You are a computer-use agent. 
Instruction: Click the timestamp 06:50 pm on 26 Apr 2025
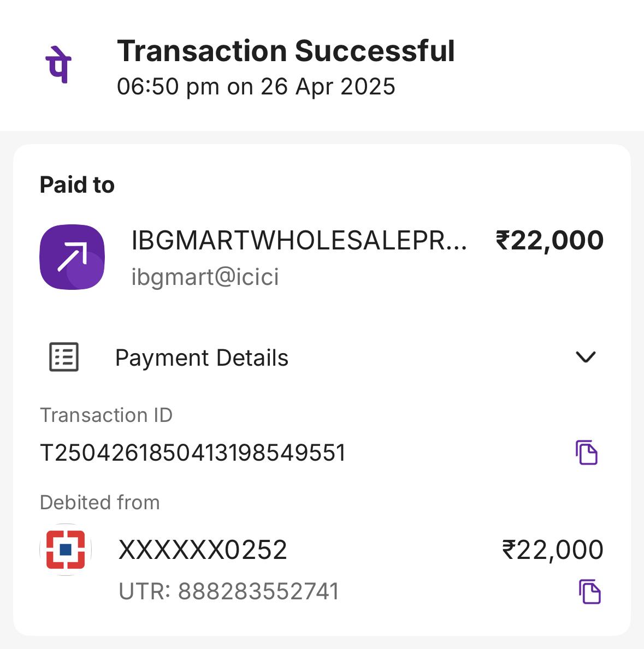256,86
